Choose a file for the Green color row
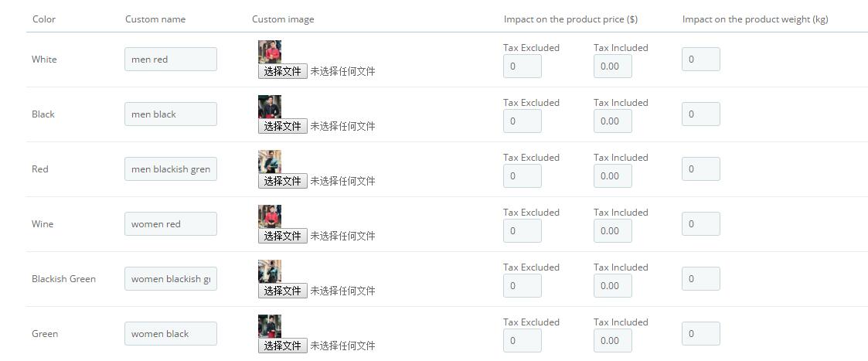This screenshot has width=868, height=361. [282, 346]
